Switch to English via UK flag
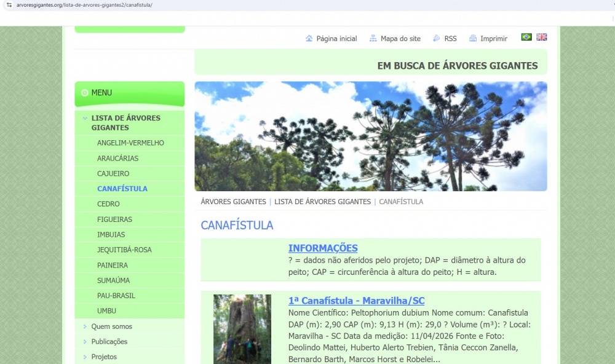The image size is (615, 364). tap(541, 37)
